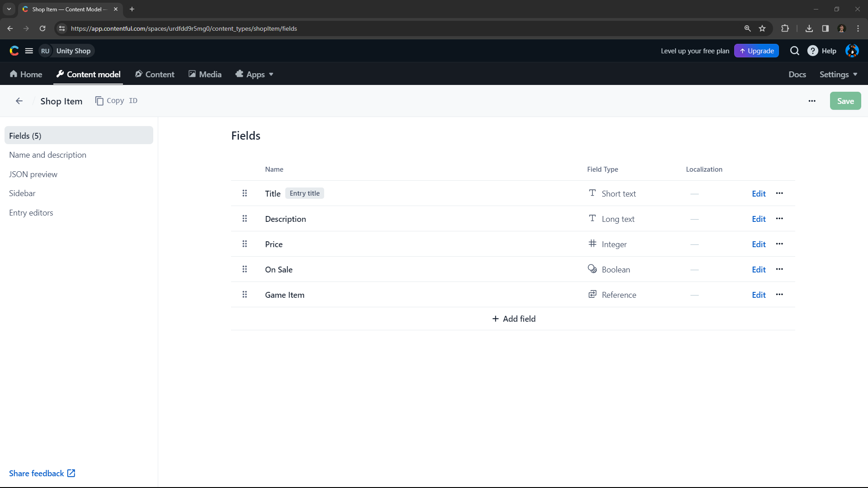
Task: Expand the Apps dropdown
Action: [255, 75]
